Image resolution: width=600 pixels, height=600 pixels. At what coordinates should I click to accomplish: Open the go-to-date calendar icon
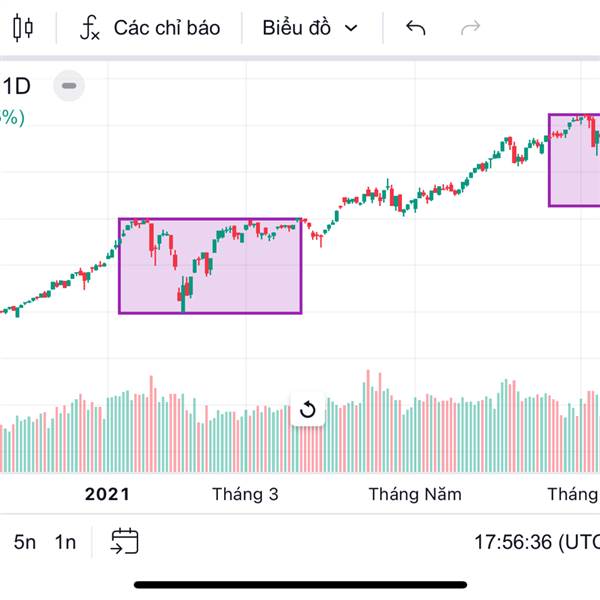(x=125, y=542)
